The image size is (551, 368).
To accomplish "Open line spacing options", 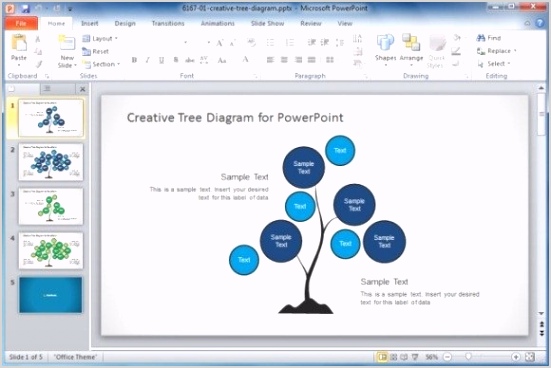I will (x=340, y=43).
